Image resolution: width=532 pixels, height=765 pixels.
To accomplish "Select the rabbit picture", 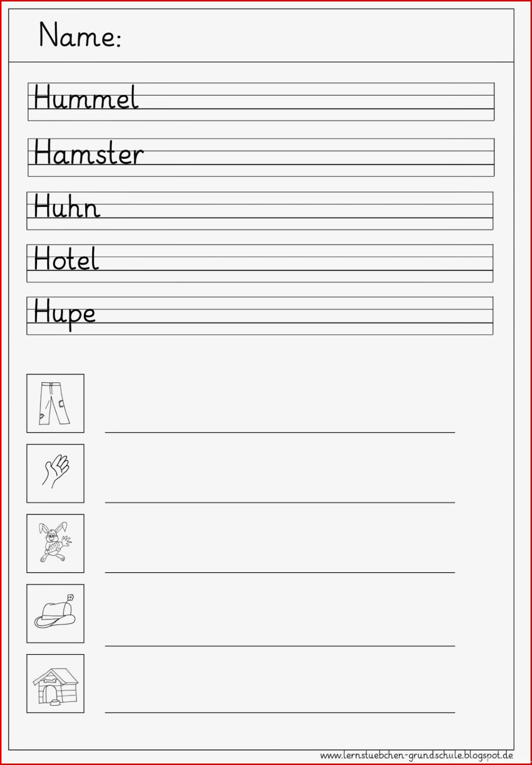I will pyautogui.click(x=55, y=543).
